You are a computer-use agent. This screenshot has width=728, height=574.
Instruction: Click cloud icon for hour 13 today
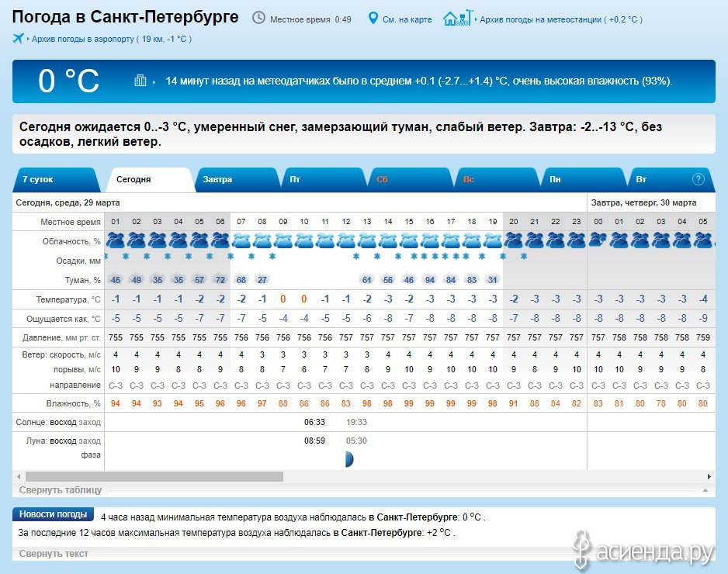pos(367,240)
